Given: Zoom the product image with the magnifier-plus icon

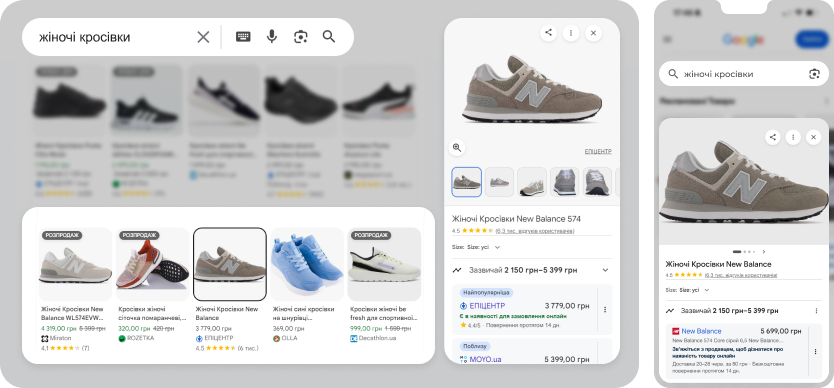Looking at the screenshot, I should point(457,147).
